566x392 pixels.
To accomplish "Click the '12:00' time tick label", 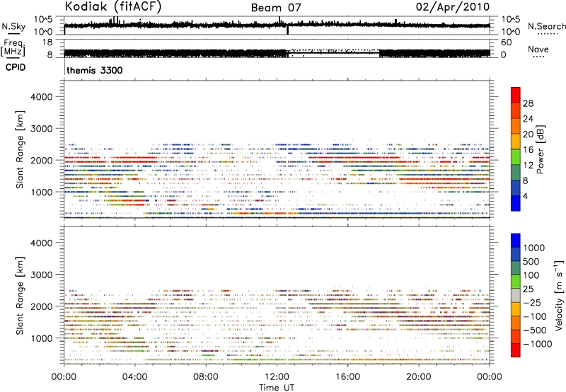I will pos(277,377).
